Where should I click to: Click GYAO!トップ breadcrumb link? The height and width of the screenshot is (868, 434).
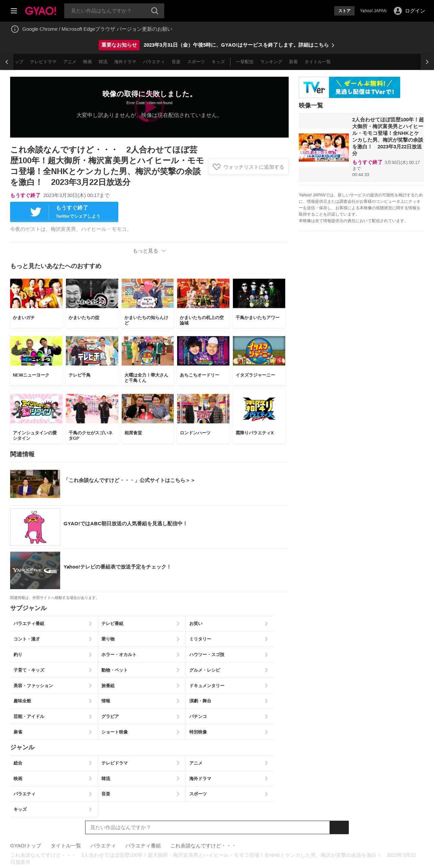[26, 846]
